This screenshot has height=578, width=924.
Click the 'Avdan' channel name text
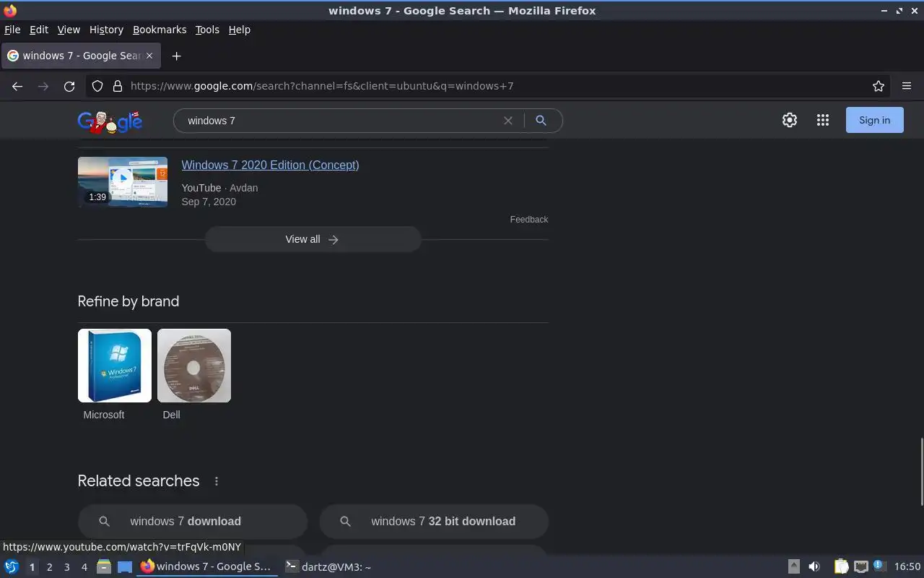point(244,188)
